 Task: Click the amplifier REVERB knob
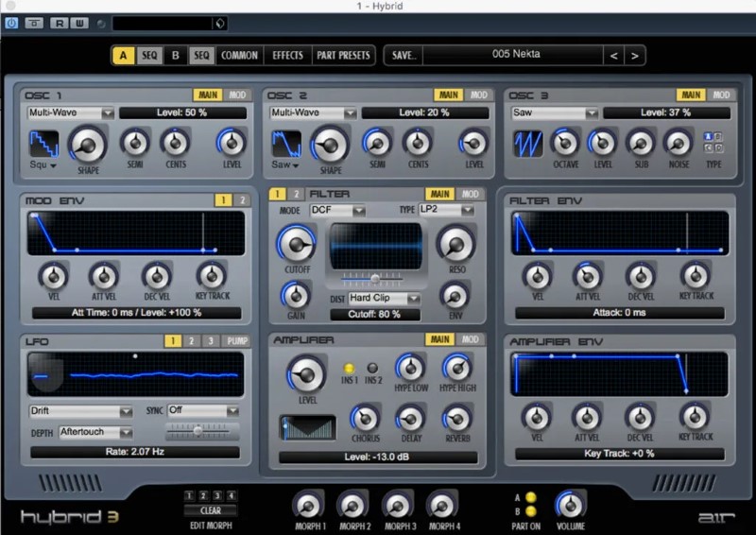(x=457, y=418)
